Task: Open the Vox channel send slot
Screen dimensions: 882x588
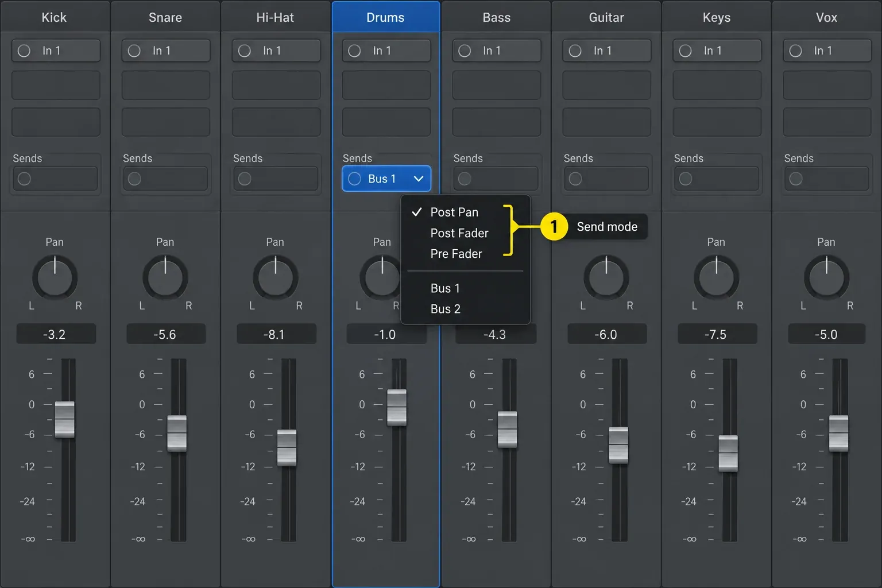Action: click(827, 179)
